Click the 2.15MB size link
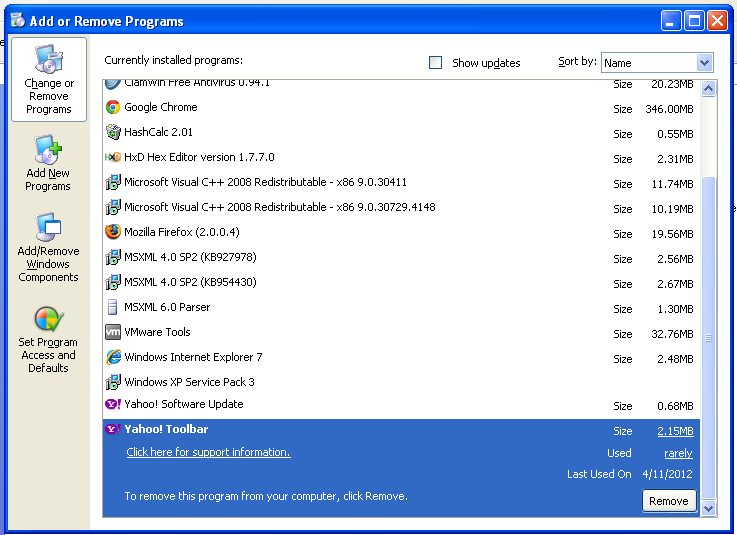 tap(675, 431)
